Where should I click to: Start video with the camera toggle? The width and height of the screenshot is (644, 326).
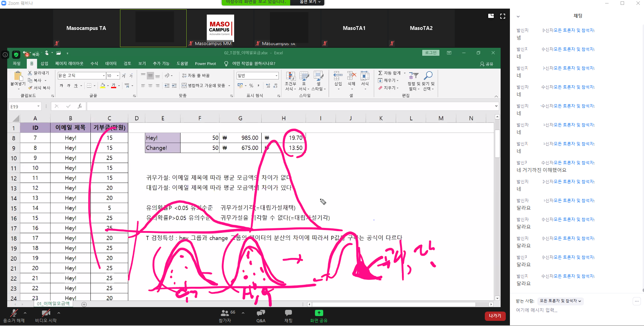[46, 313]
